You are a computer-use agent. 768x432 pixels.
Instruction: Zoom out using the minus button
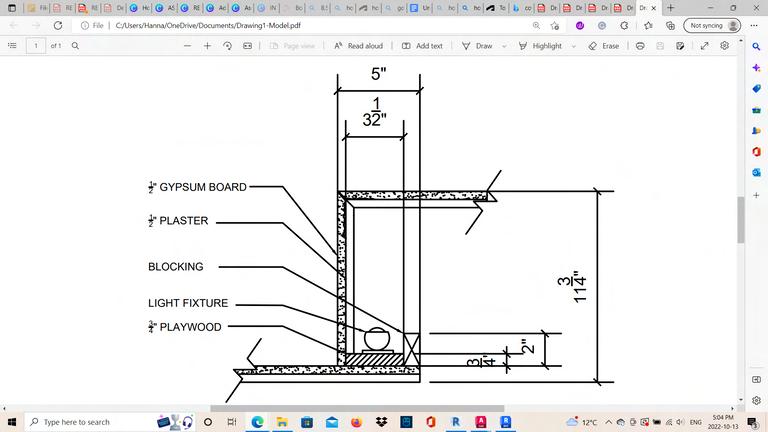187,46
